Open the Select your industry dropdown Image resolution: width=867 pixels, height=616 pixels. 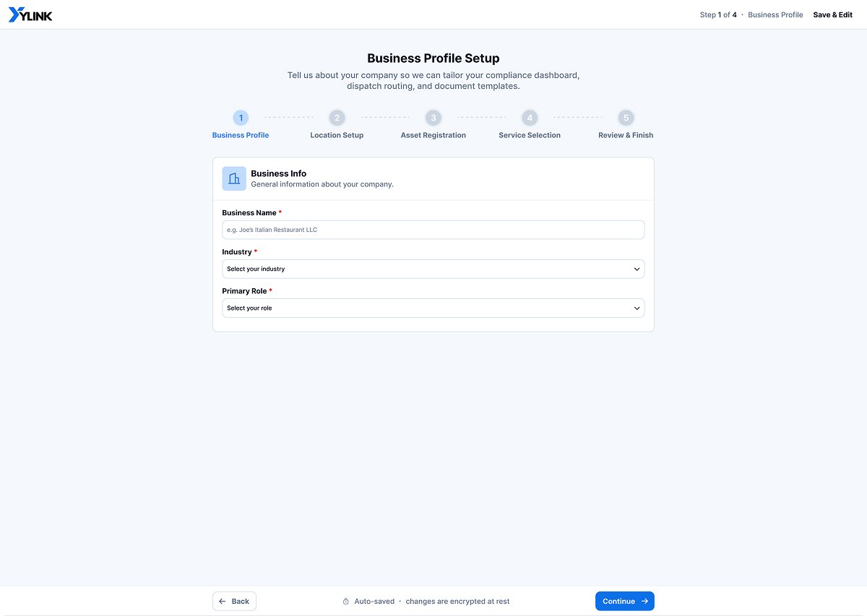433,269
